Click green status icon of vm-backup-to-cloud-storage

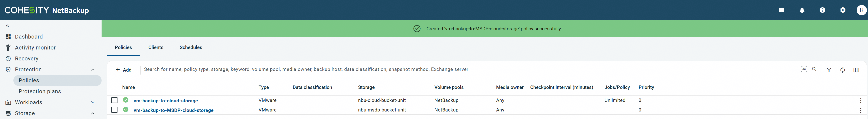click(126, 100)
